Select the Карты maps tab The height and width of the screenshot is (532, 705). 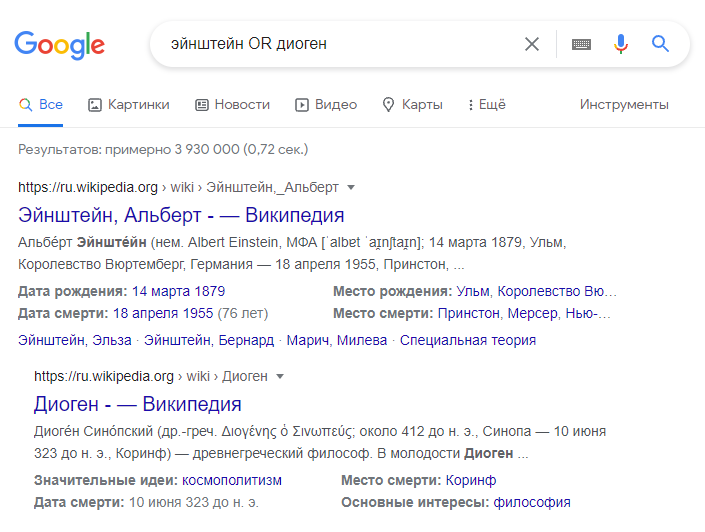point(412,105)
